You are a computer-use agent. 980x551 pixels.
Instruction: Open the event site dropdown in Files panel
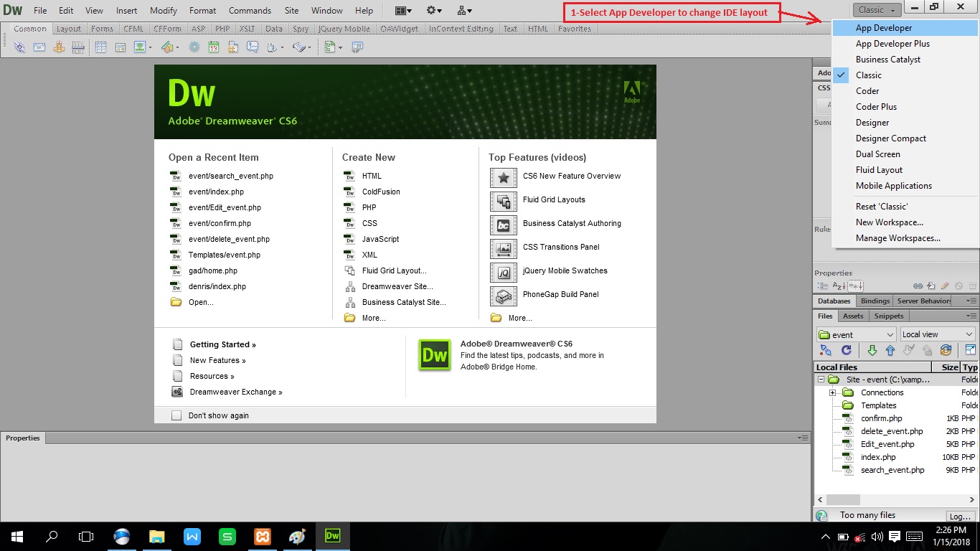click(x=856, y=334)
